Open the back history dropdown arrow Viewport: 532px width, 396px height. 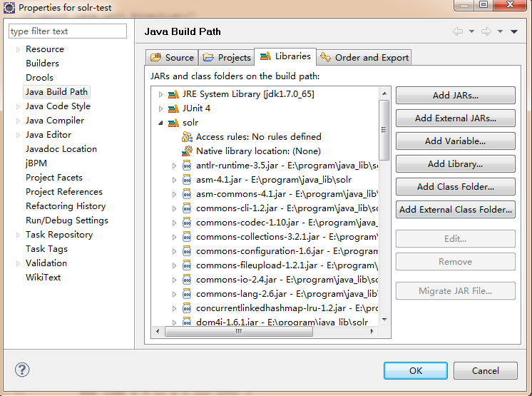[471, 31]
